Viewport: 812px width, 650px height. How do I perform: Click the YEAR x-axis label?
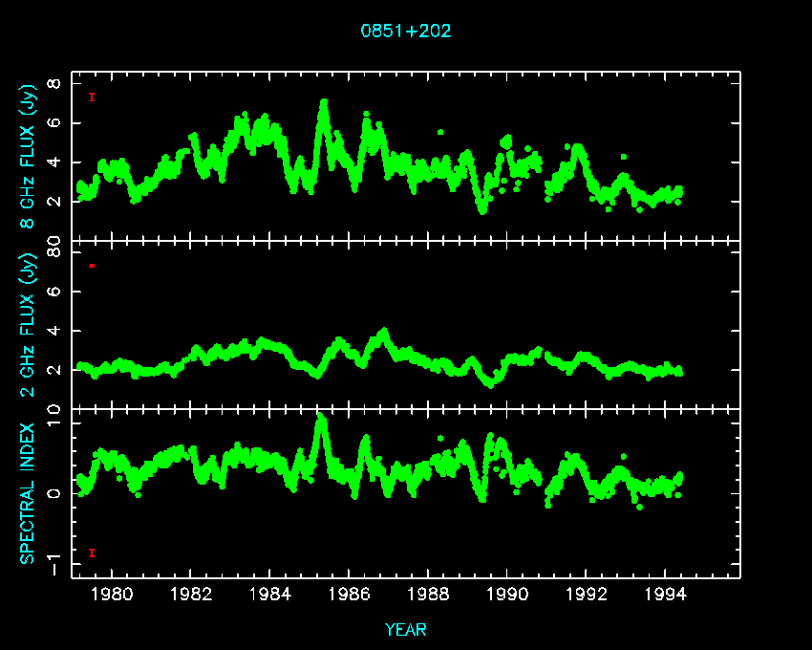click(x=406, y=630)
